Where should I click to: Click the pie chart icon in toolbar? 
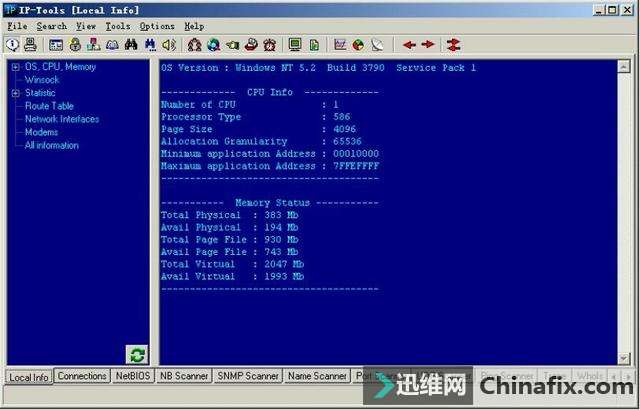coord(358,45)
